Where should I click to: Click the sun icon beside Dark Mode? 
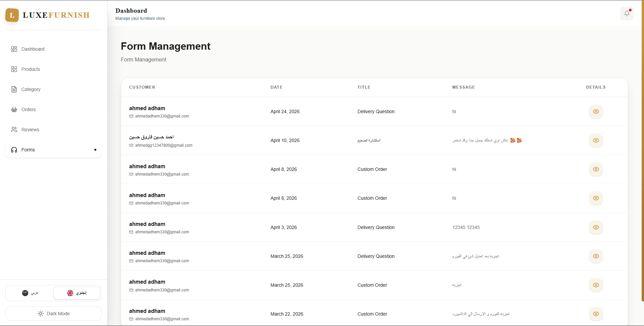click(x=41, y=314)
